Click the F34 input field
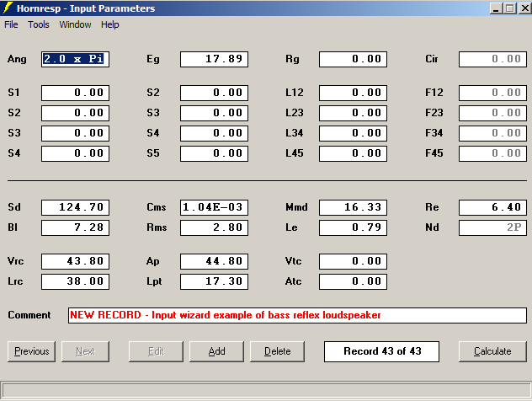 (x=492, y=133)
